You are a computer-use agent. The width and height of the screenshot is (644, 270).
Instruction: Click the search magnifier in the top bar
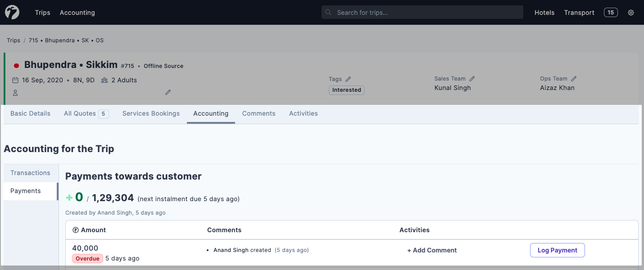328,12
